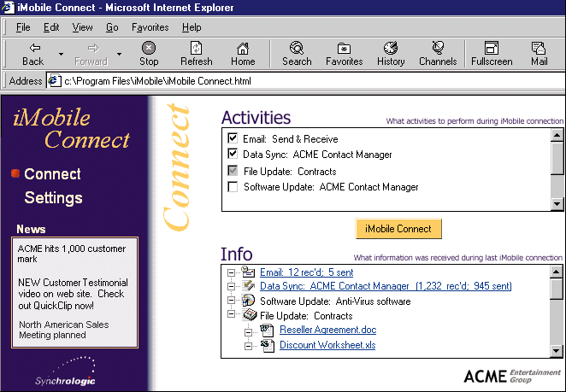
Task: Click 'Software Update: Anti-Virus software' row
Action: point(335,301)
